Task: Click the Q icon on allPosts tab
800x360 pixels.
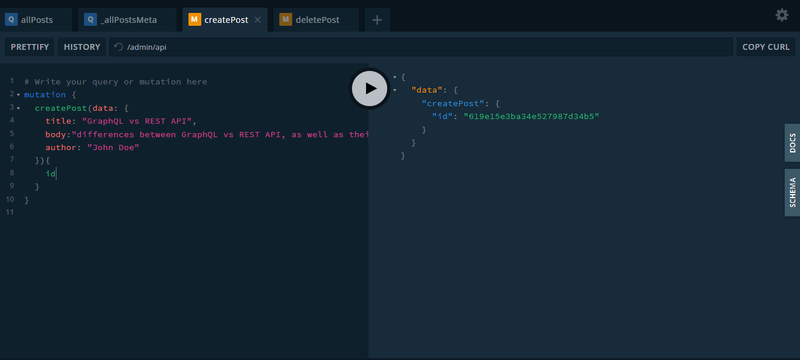Action: (11, 20)
